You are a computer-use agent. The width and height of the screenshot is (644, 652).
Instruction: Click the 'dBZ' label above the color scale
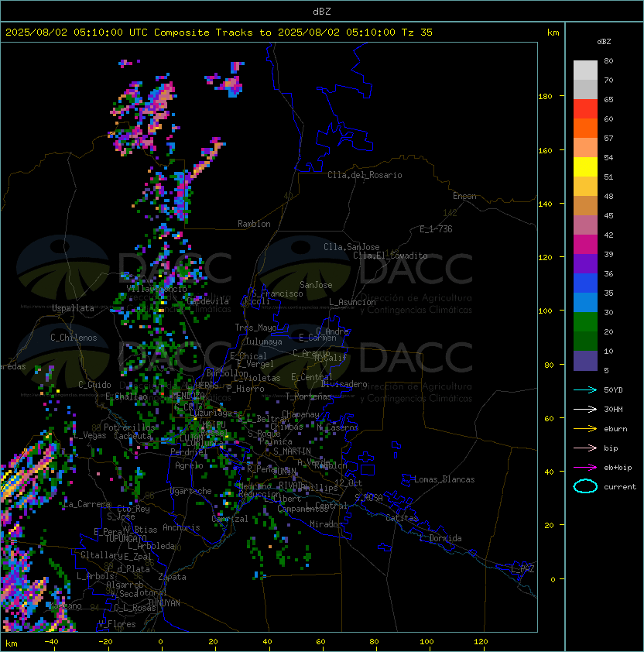(604, 42)
